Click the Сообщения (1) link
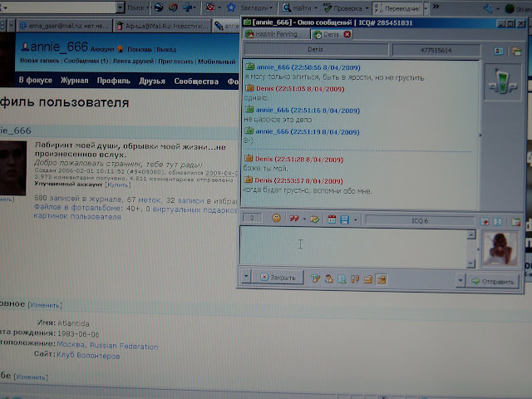Image resolution: width=532 pixels, height=399 pixels. [x=86, y=61]
